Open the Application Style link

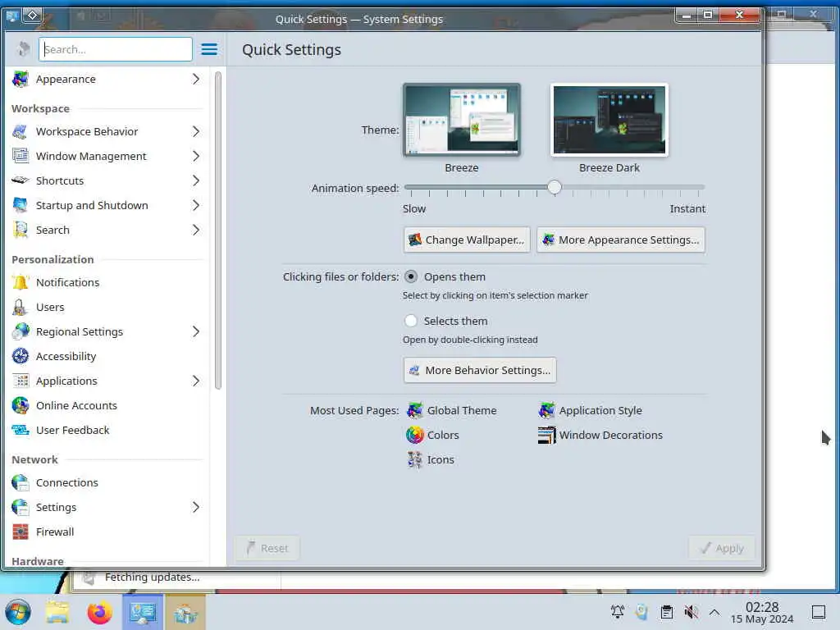(x=600, y=410)
